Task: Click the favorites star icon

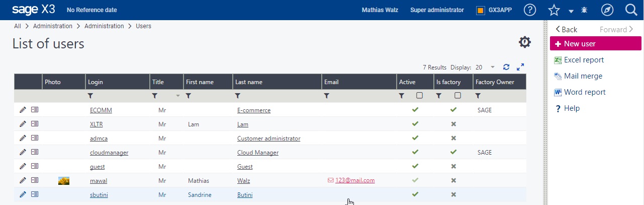Action: [554, 10]
